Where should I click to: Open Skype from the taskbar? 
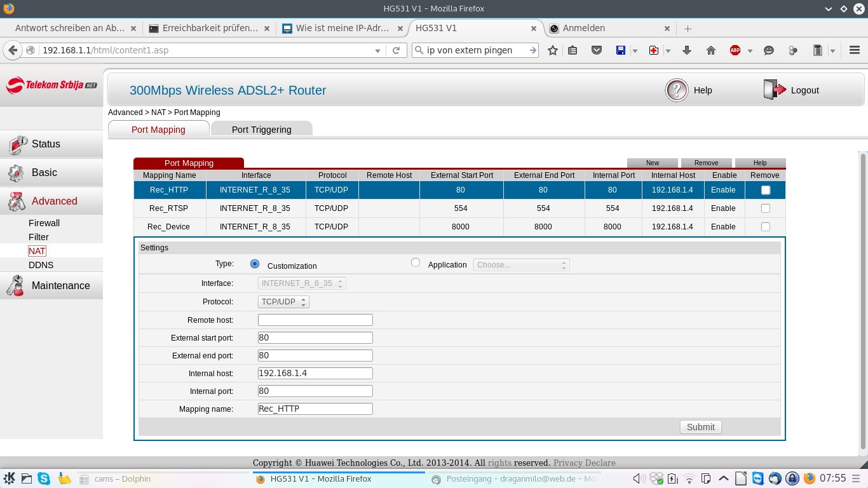coord(44,478)
